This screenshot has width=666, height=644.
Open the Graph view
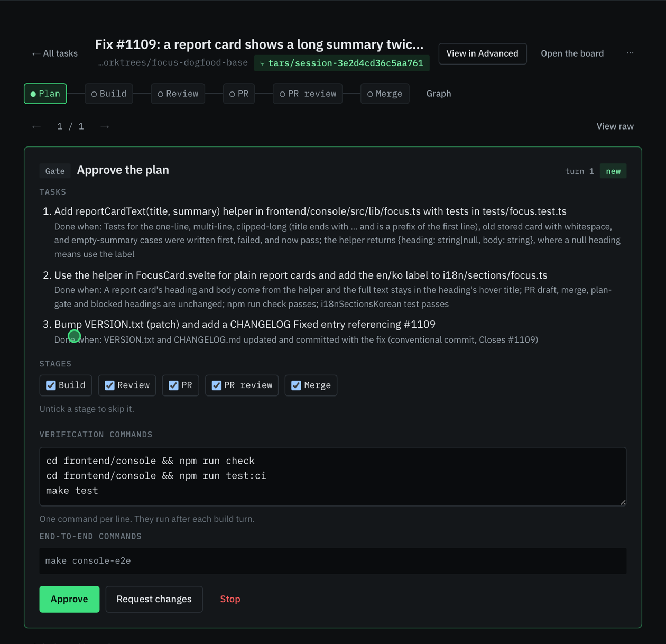point(439,94)
